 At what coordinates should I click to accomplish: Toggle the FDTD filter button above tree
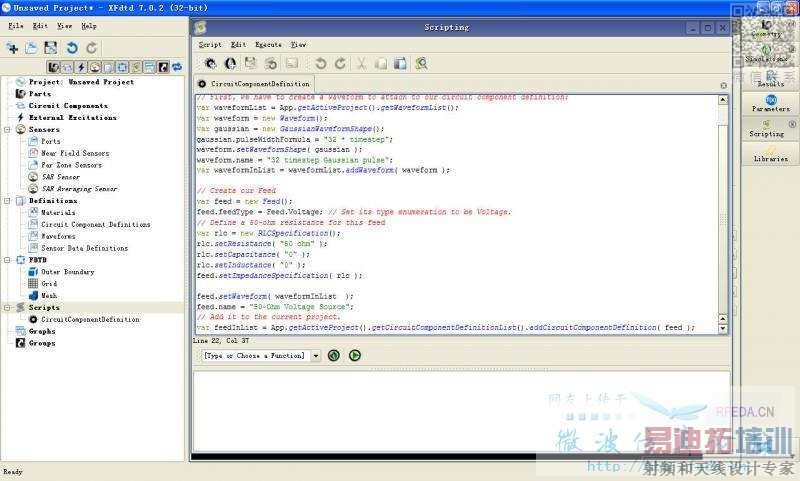[x=122, y=67]
